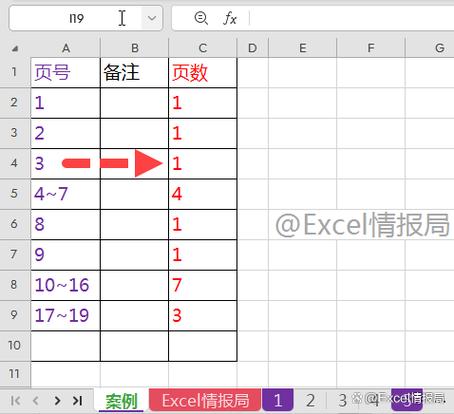Select column C header
The height and width of the screenshot is (414, 454).
pos(203,48)
